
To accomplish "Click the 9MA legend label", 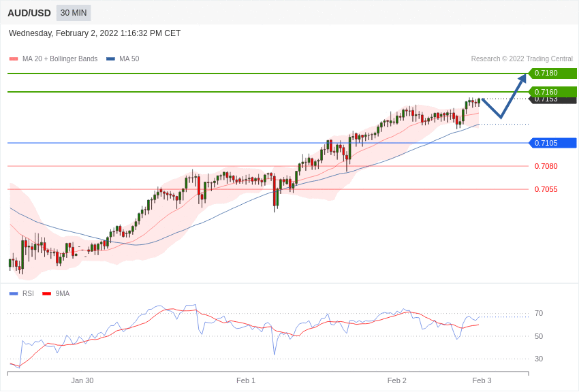I will point(63,293).
